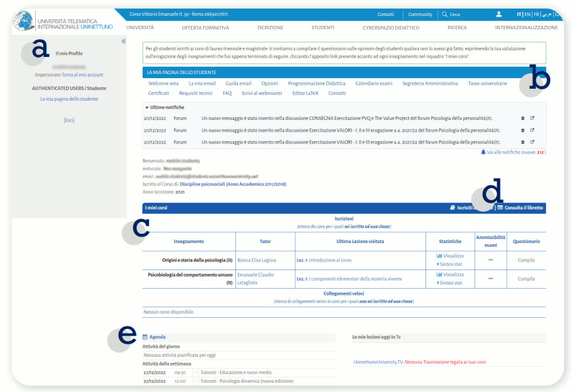
Task: Click the Iscriviti book icon
Action: point(452,208)
